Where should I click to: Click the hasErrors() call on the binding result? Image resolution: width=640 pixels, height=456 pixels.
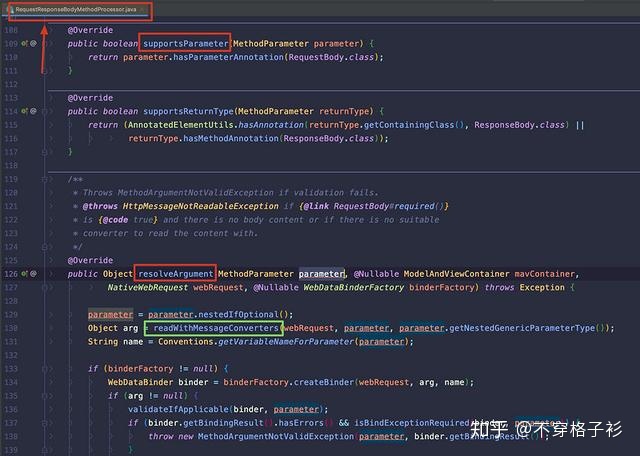306,423
